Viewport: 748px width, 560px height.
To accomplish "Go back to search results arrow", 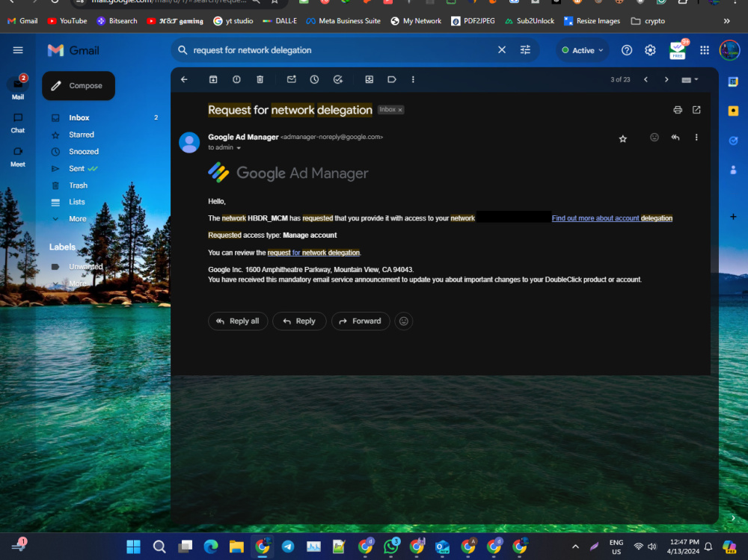I will pyautogui.click(x=184, y=80).
